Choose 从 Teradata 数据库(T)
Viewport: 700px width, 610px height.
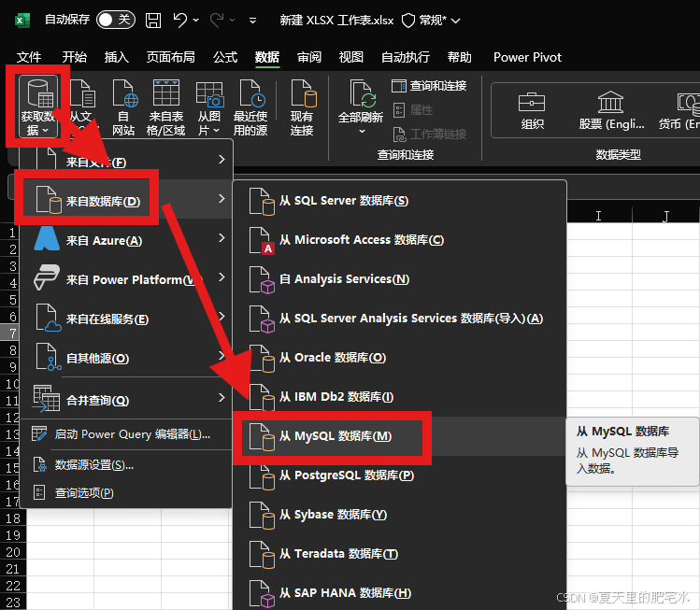point(400,554)
